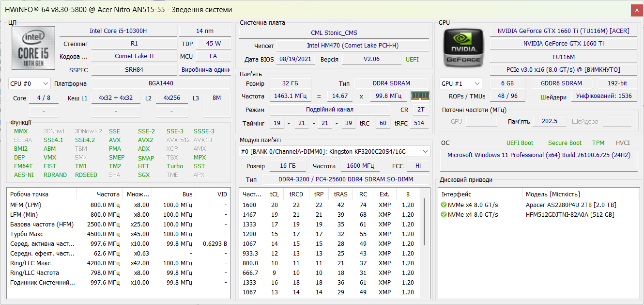644x305 pixels.
Task: Click the NVIDIA GeForce logo
Action: pyautogui.click(x=463, y=48)
